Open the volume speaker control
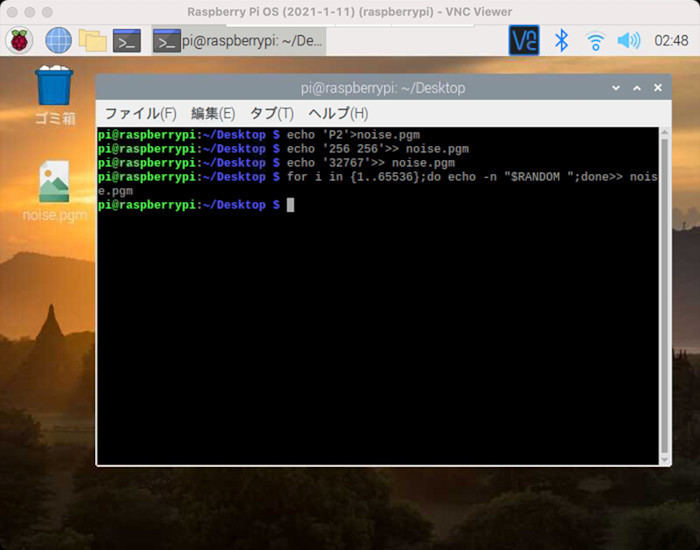 pos(629,41)
